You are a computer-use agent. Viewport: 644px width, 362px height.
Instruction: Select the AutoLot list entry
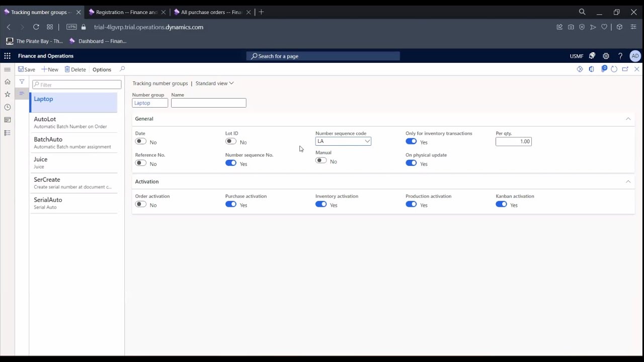coord(73,123)
